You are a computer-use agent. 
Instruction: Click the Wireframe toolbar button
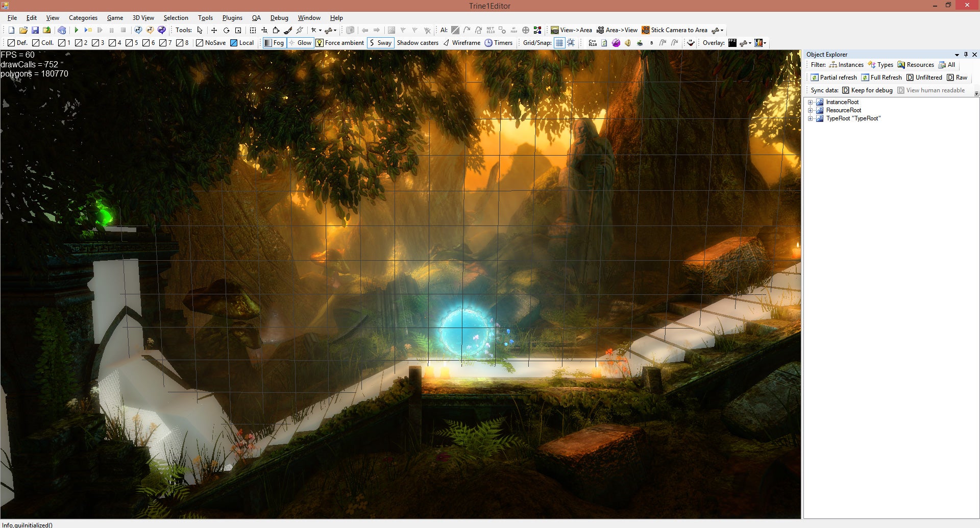461,43
